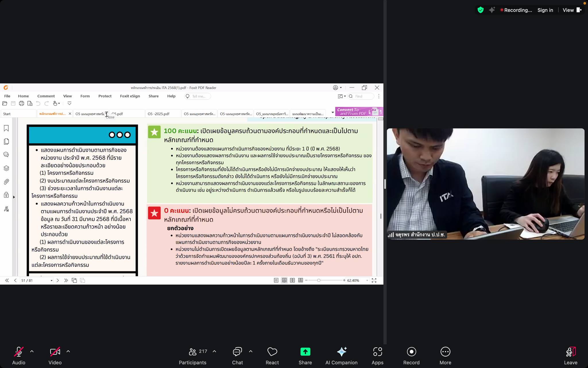Select Single Page view mode
Image resolution: width=588 pixels, height=368 pixels.
(x=276, y=280)
